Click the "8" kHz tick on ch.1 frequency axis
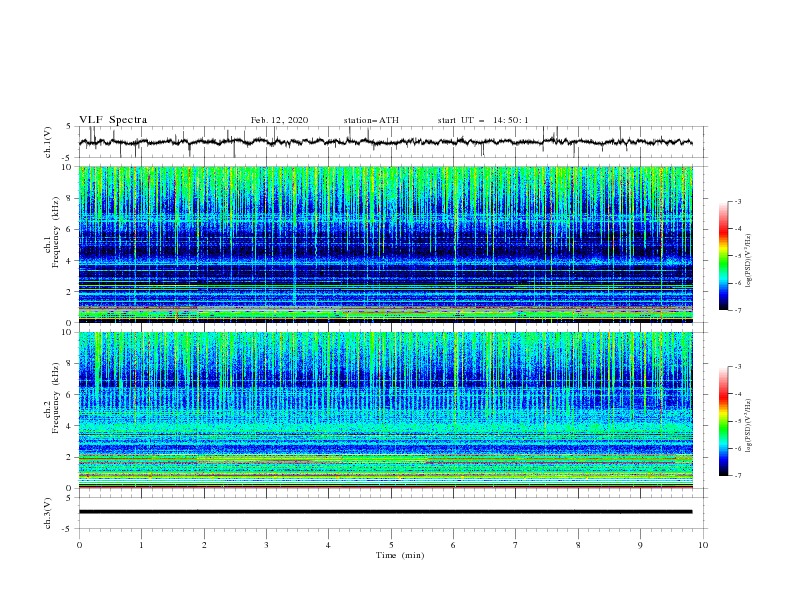The image size is (792, 612). [70, 198]
